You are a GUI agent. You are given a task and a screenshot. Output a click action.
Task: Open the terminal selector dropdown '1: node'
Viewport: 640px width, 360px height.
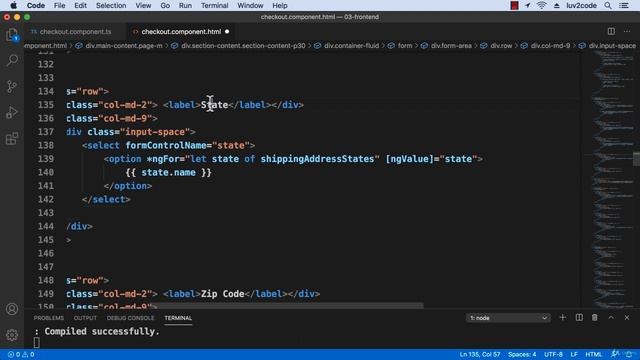click(x=508, y=318)
